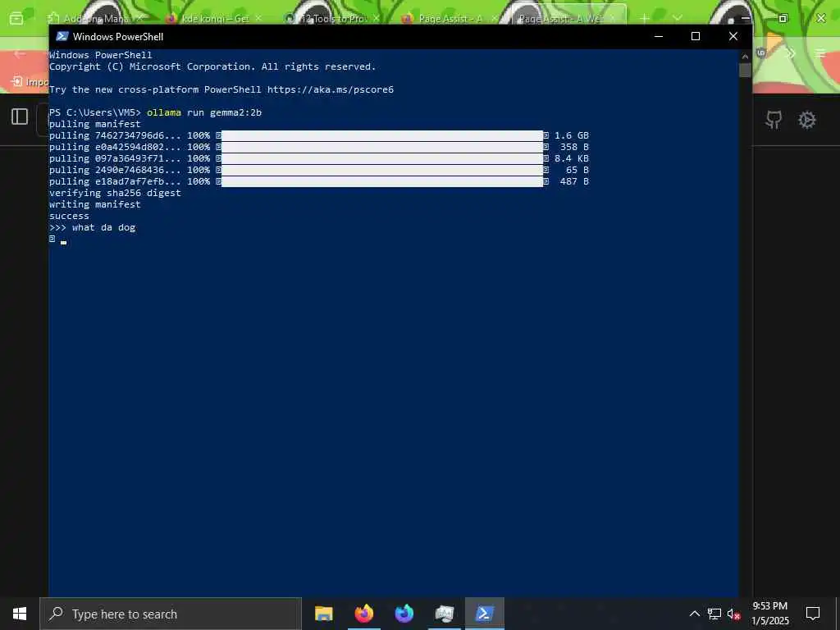Open Firefox View icon in the browser tab strip
Image resolution: width=840 pixels, height=630 pixels.
point(16,19)
